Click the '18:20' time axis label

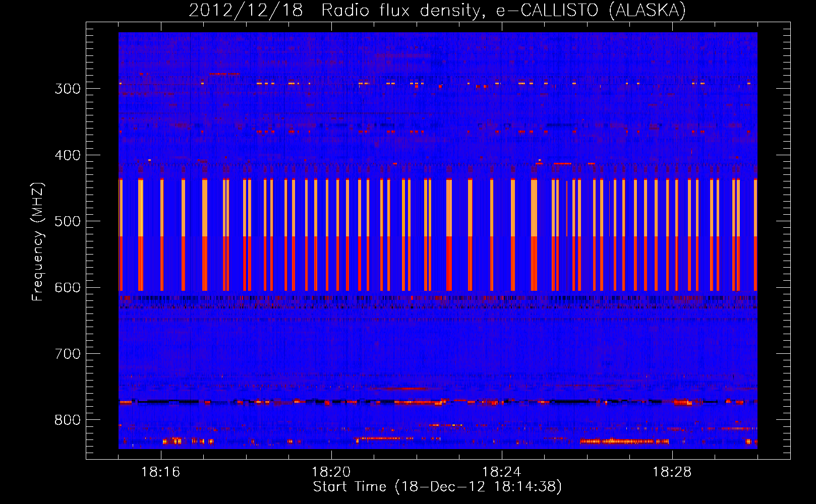(331, 472)
